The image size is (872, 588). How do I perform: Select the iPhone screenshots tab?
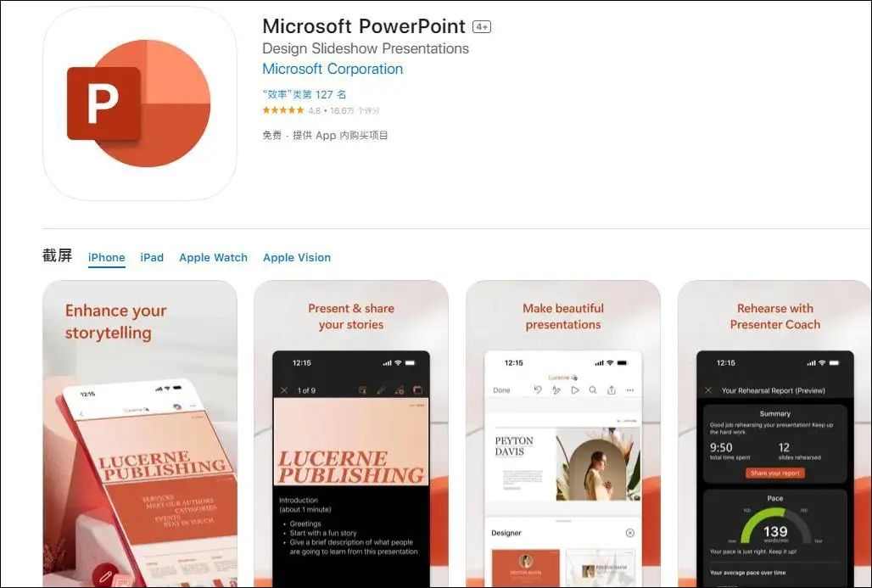coord(106,258)
